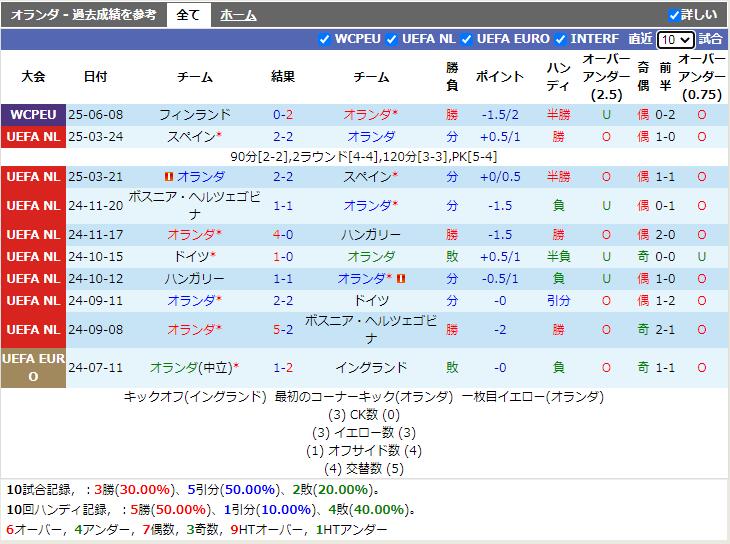
Task: Click 引分 handicap result on 24-09-11
Action: [x=558, y=300]
